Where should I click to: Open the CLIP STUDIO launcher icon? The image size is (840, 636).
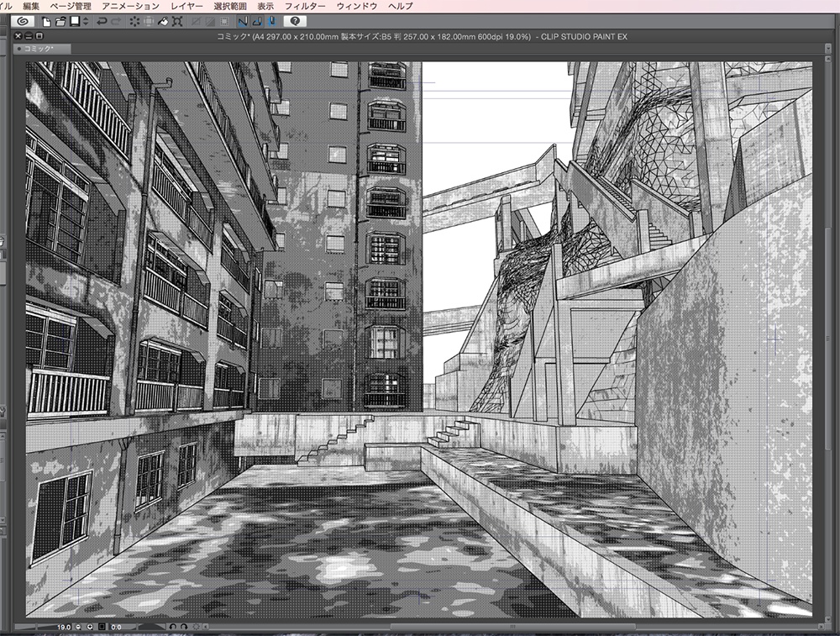pos(22,22)
